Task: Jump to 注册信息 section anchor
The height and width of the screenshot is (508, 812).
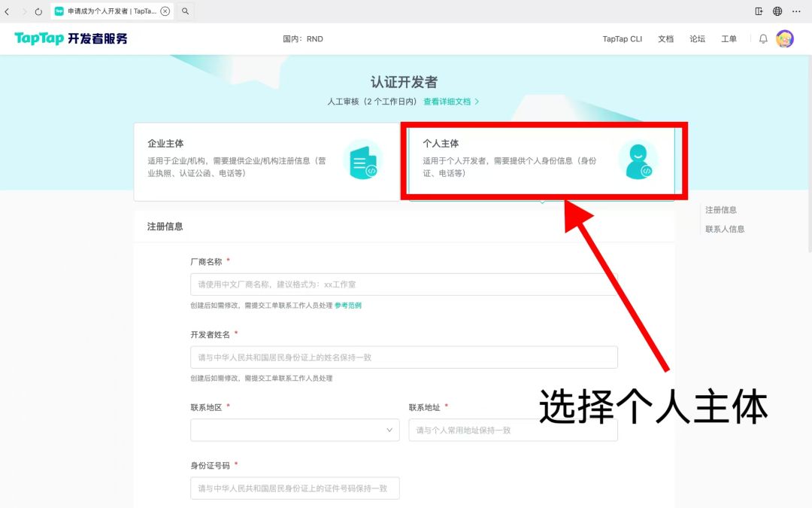Action: tap(721, 210)
